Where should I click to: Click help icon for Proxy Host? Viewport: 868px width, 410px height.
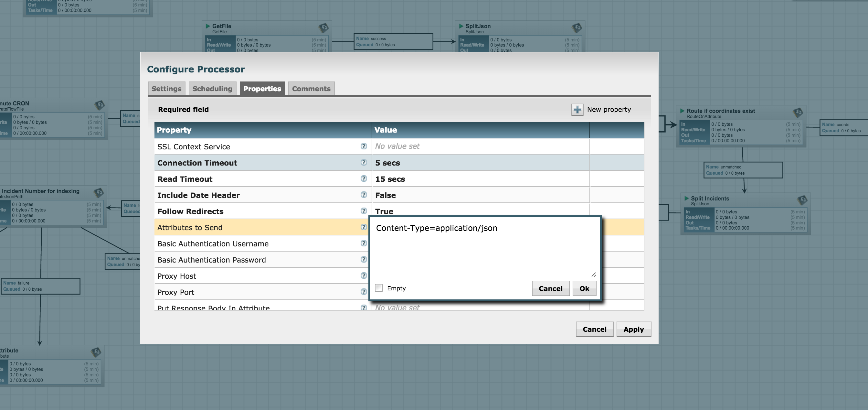click(x=363, y=276)
